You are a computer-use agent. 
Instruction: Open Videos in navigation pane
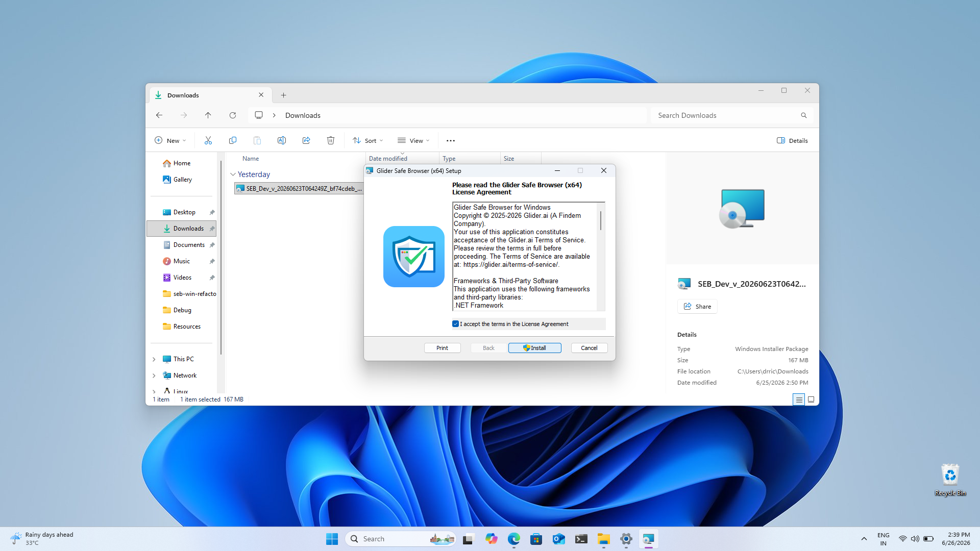point(182,278)
